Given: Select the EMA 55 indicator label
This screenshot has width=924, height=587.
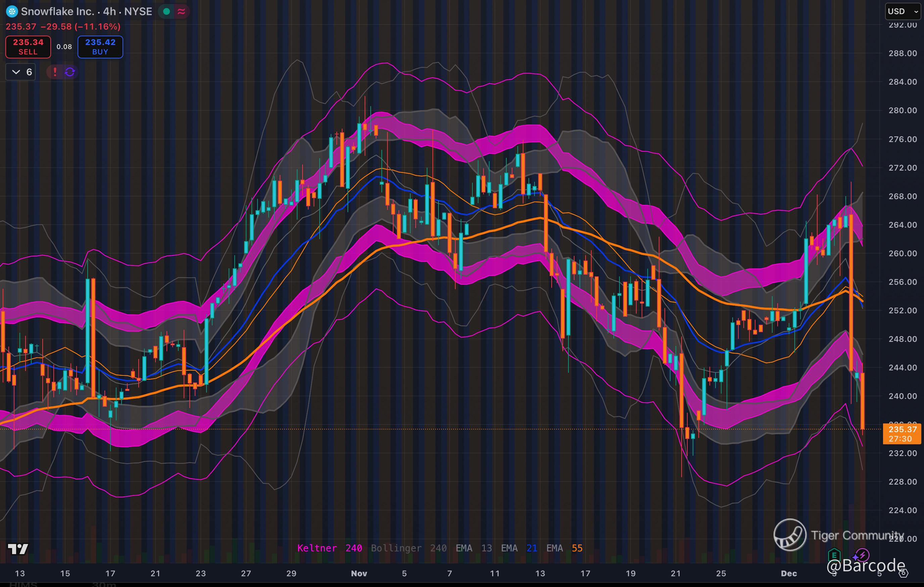Looking at the screenshot, I should (564, 548).
